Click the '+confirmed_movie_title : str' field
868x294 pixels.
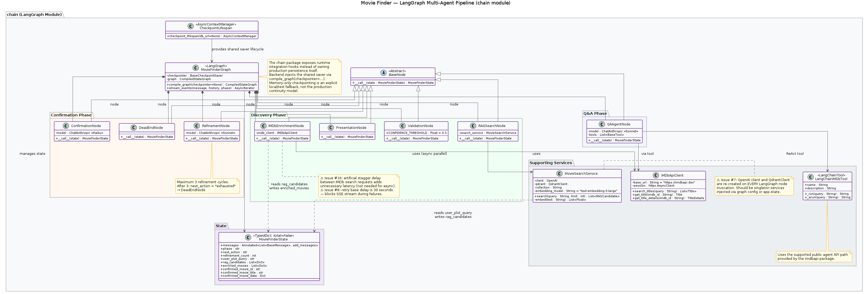point(242,273)
